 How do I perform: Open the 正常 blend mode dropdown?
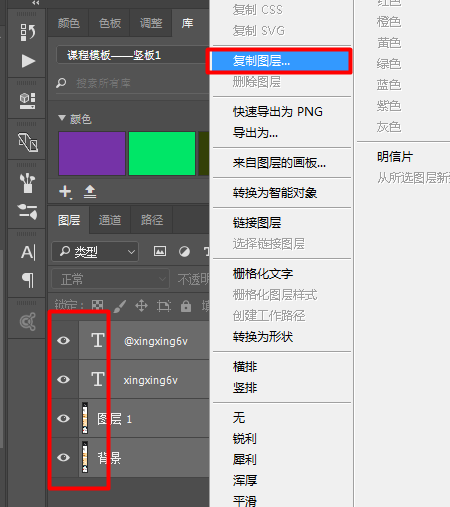tap(110, 279)
